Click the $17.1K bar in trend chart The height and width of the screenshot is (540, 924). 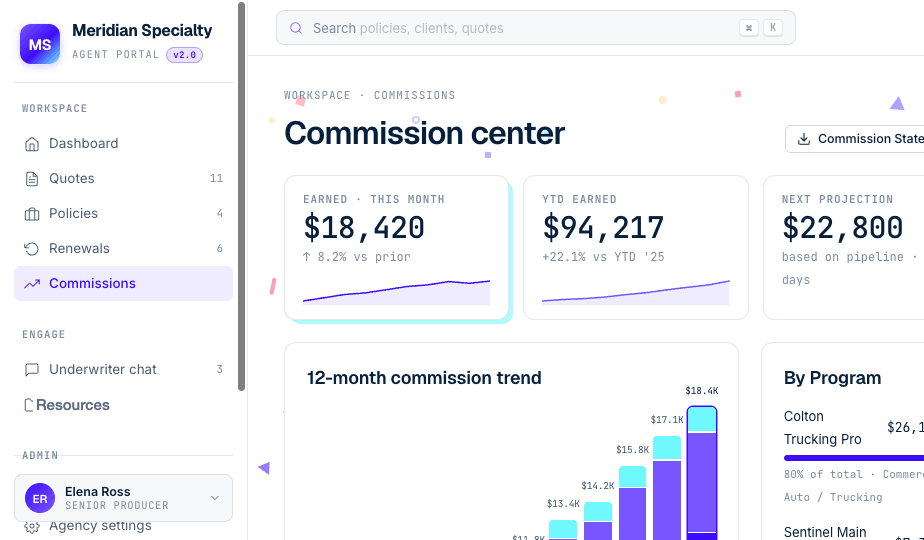tap(667, 488)
